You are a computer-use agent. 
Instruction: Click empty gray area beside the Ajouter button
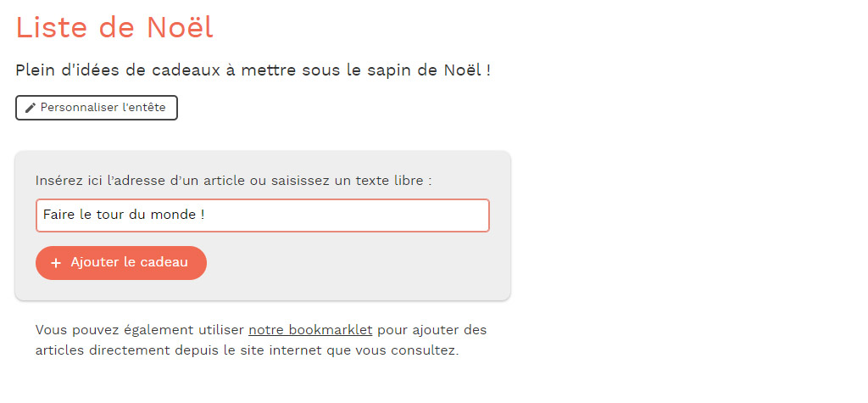[x=354, y=263]
